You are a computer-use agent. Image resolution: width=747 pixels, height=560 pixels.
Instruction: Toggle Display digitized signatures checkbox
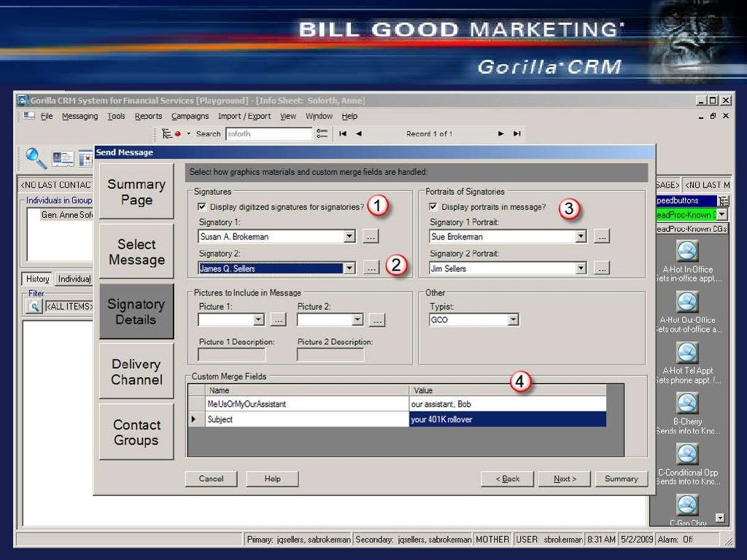(x=202, y=206)
